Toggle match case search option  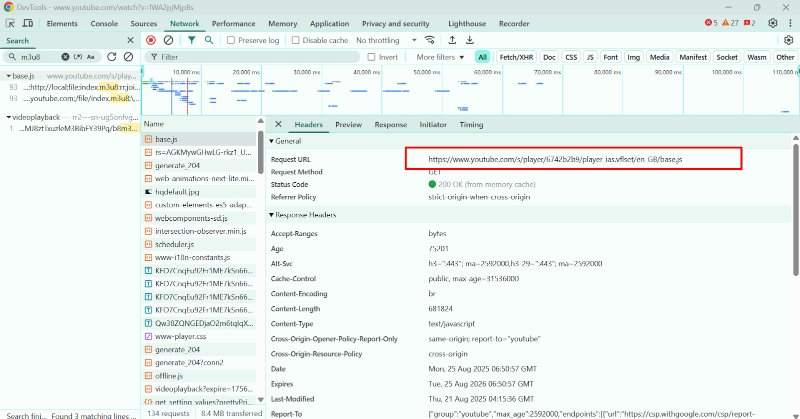pyautogui.click(x=91, y=57)
